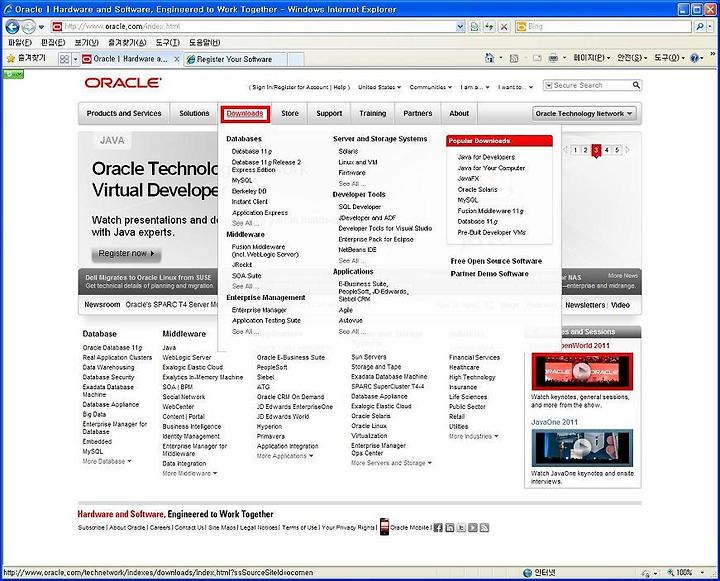The height and width of the screenshot is (581, 720).
Task: Click the Register now button
Action: pos(126,254)
